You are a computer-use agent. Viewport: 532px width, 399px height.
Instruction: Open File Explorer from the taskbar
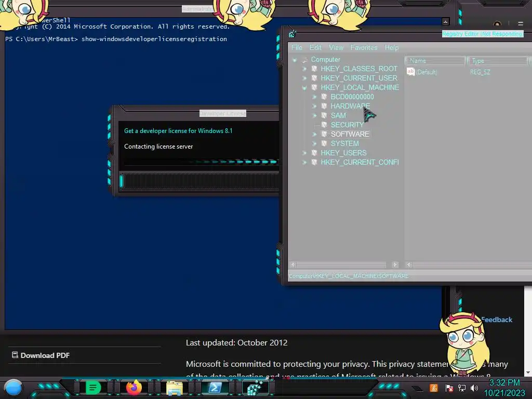[x=175, y=388]
